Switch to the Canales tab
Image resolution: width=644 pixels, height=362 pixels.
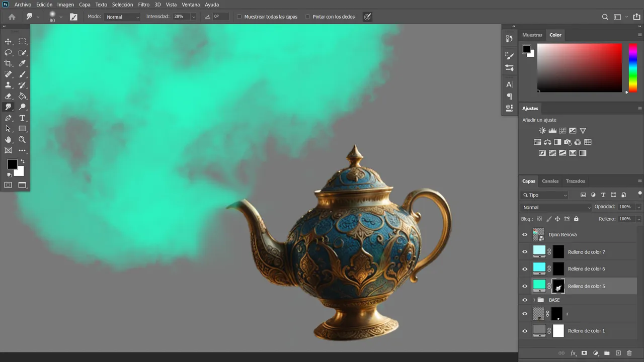[x=550, y=181]
